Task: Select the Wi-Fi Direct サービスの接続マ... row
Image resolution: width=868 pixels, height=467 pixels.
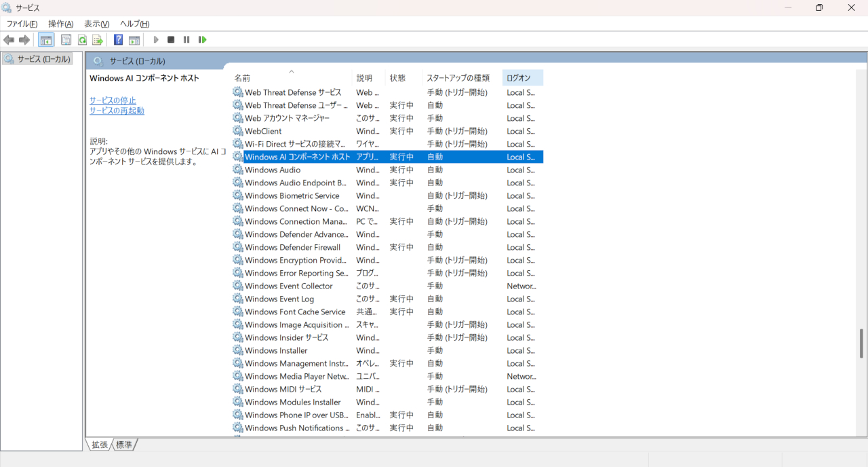Action: tap(387, 144)
